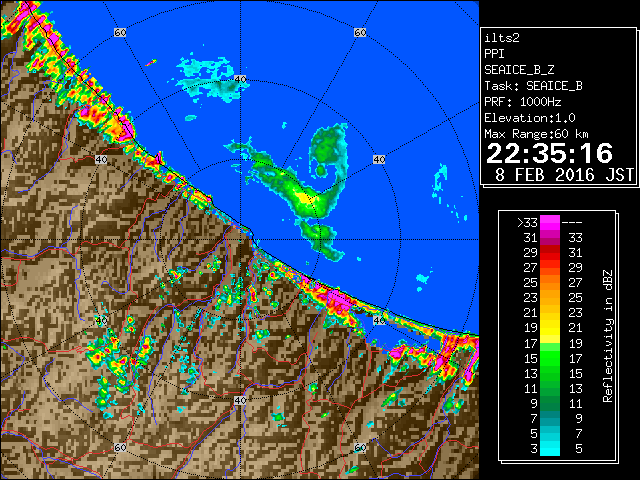640x480 pixels.
Task: Click the "60" range label in the southeast
Action: tap(360, 447)
